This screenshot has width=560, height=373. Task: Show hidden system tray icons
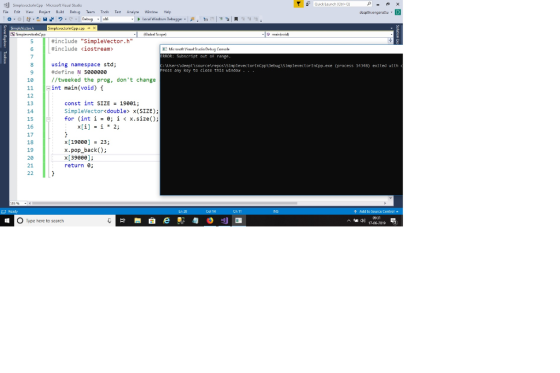349,221
